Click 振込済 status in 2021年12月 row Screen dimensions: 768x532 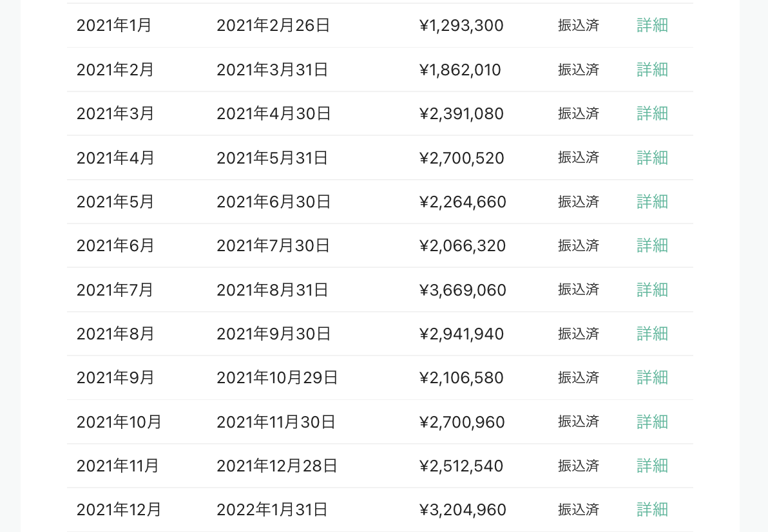click(579, 509)
